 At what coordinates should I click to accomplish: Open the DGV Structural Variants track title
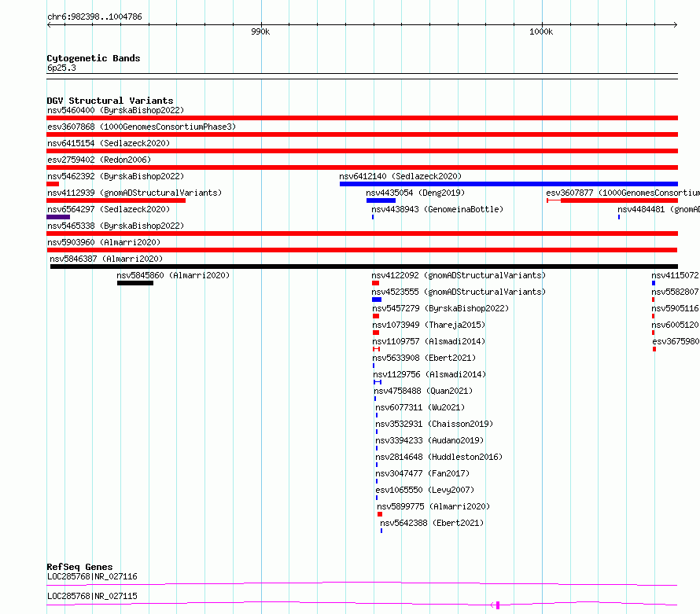(x=110, y=101)
